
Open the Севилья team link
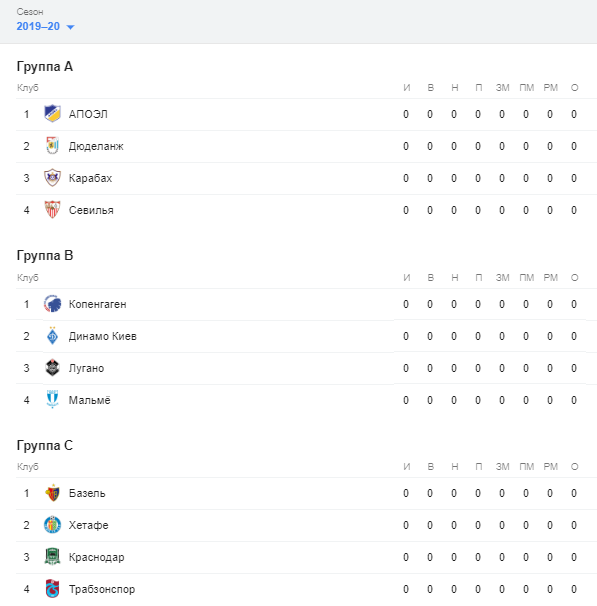pyautogui.click(x=91, y=210)
